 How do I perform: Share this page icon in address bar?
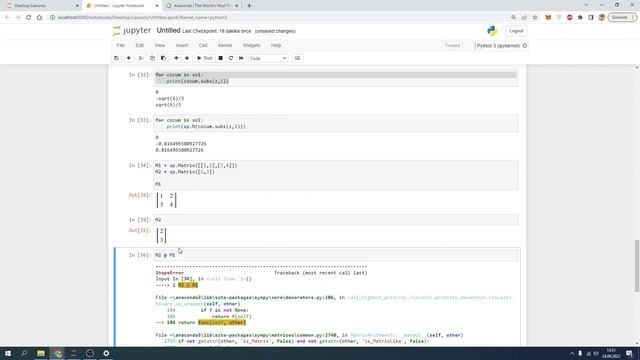coord(524,18)
